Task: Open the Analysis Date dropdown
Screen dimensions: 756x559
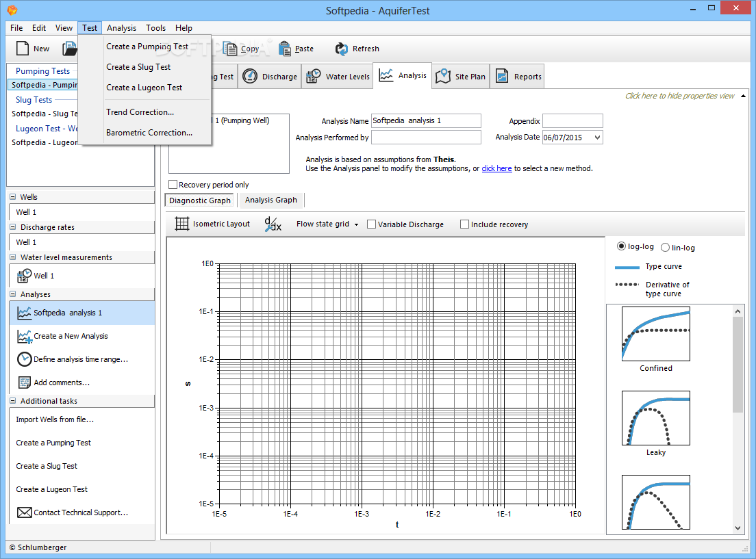Action: 597,138
